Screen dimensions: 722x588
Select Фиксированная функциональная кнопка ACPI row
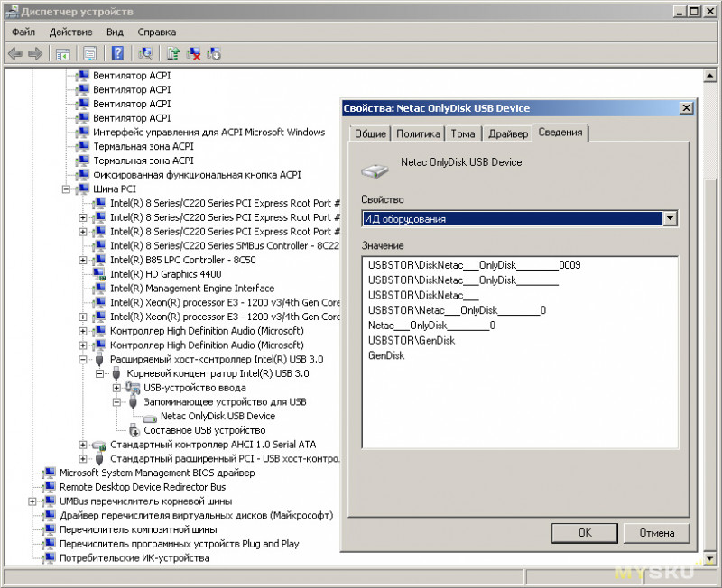pos(197,175)
